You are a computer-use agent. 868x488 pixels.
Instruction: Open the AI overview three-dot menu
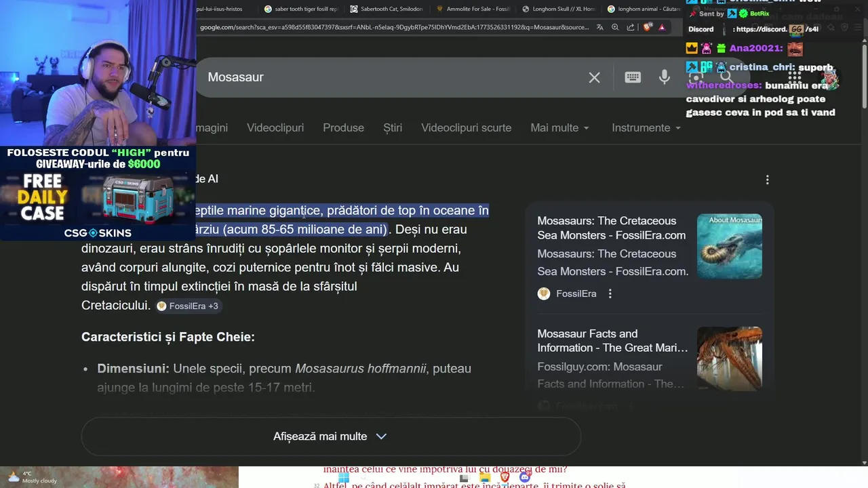767,180
